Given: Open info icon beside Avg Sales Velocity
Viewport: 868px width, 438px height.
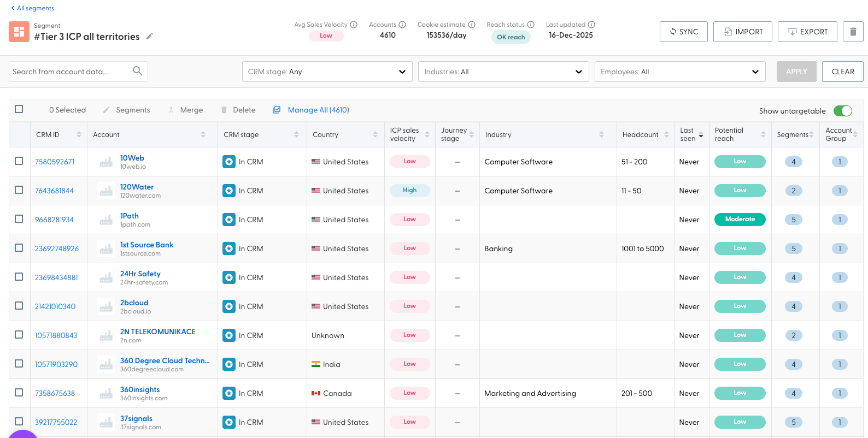Looking at the screenshot, I should point(354,25).
